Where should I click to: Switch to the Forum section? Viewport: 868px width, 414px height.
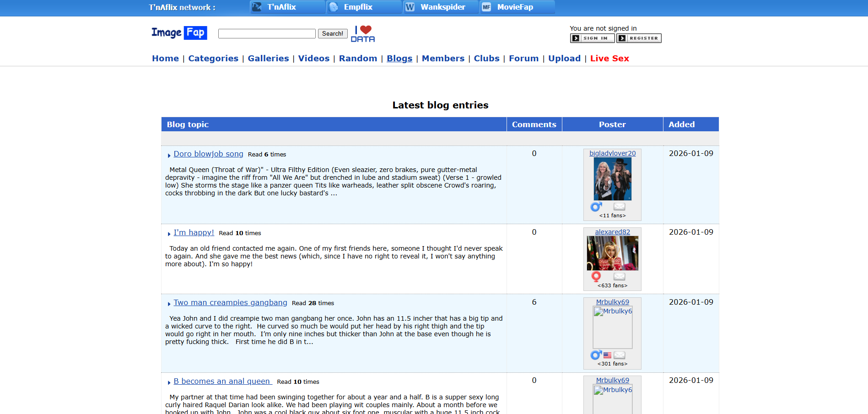pyautogui.click(x=523, y=58)
